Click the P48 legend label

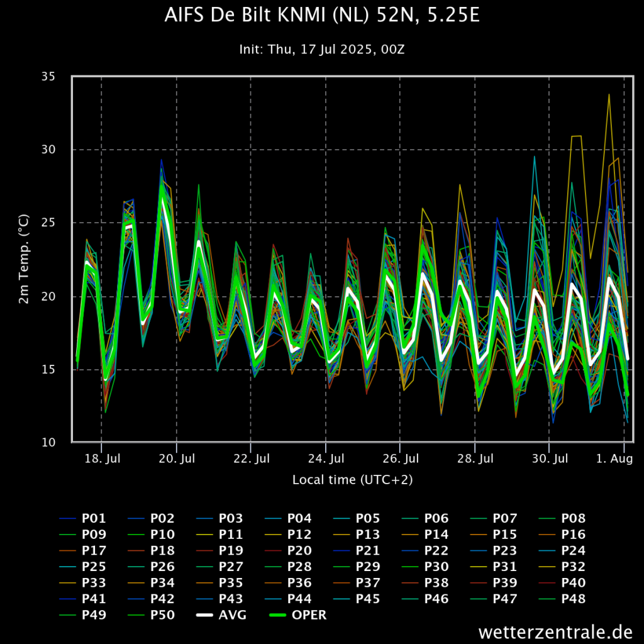point(574,599)
